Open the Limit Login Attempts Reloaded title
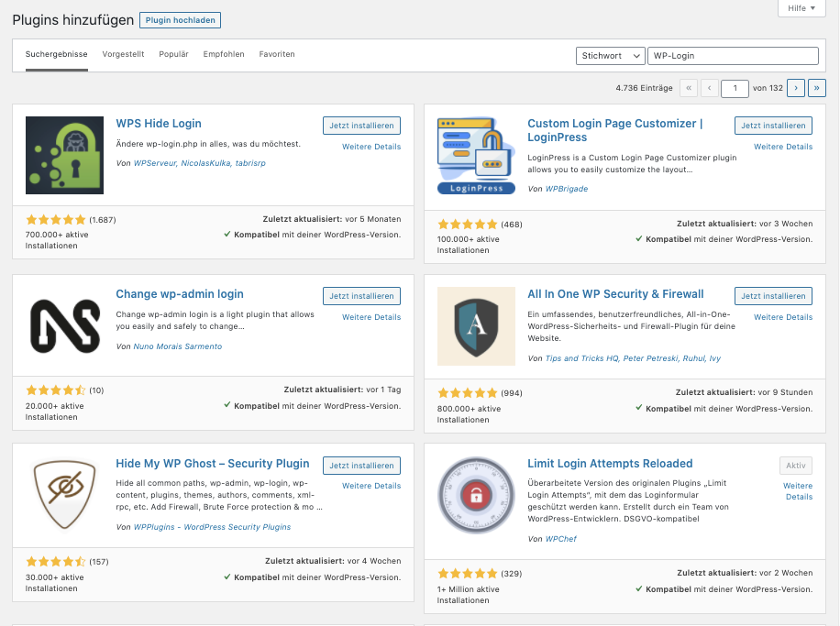 610,464
